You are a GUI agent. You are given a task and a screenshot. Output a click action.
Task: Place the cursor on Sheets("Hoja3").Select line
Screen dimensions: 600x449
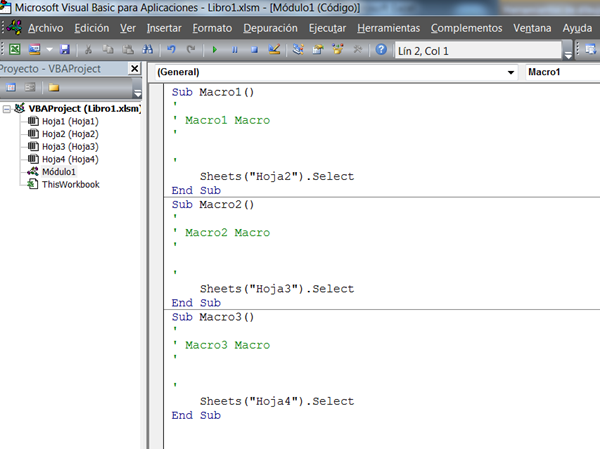(276, 289)
